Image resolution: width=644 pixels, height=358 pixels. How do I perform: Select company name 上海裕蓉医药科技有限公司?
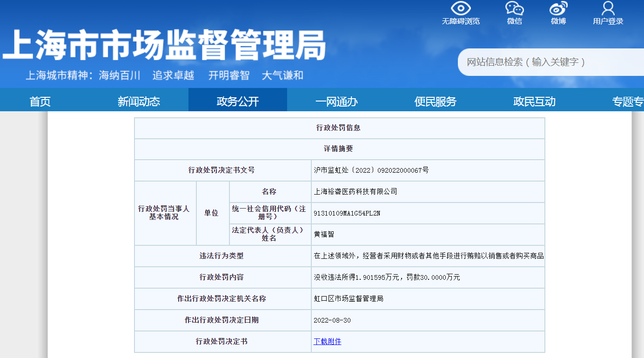[356, 191]
